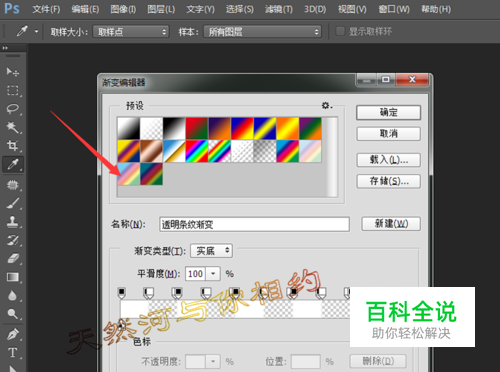Open the 图像(I) menu
500x372 pixels.
point(123,9)
